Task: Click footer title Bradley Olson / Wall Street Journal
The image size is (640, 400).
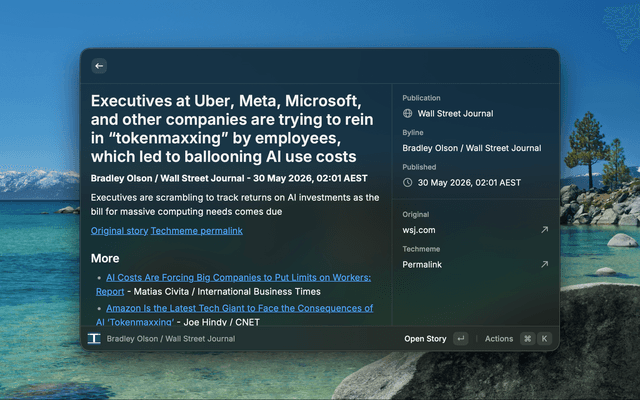Action: pos(171,339)
